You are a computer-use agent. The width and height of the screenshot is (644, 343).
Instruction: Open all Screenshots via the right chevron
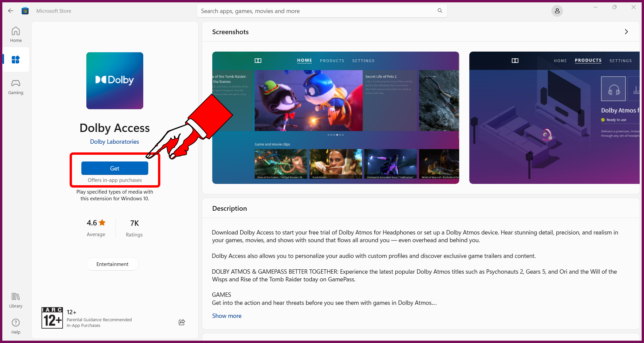coord(626,31)
